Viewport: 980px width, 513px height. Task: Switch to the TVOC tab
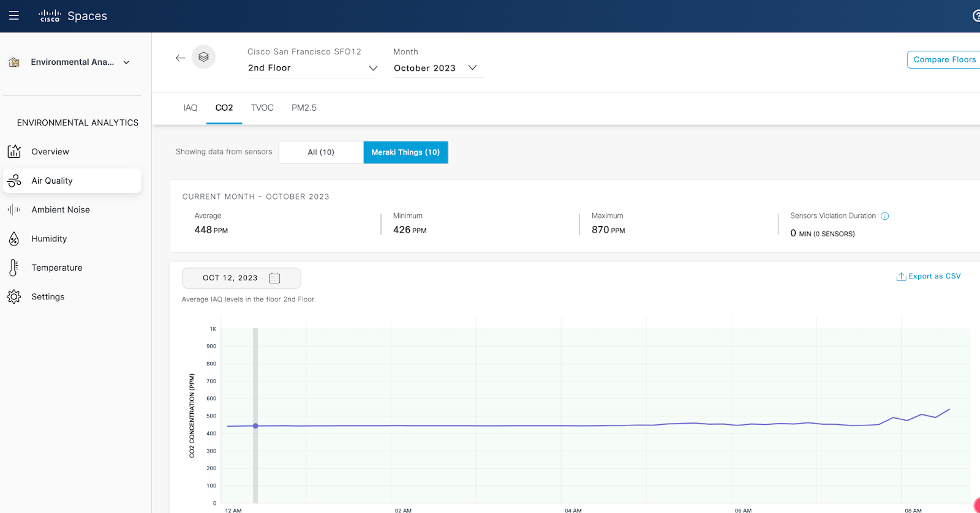[262, 108]
